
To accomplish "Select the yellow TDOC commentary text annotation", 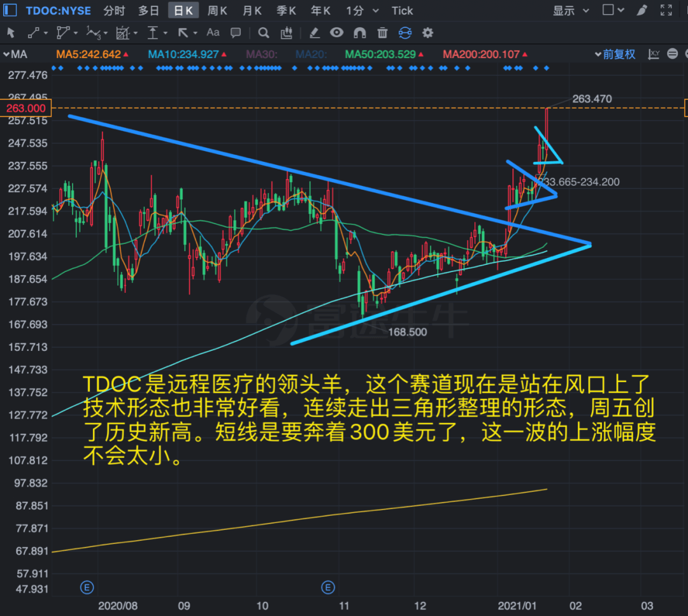I will (369, 420).
